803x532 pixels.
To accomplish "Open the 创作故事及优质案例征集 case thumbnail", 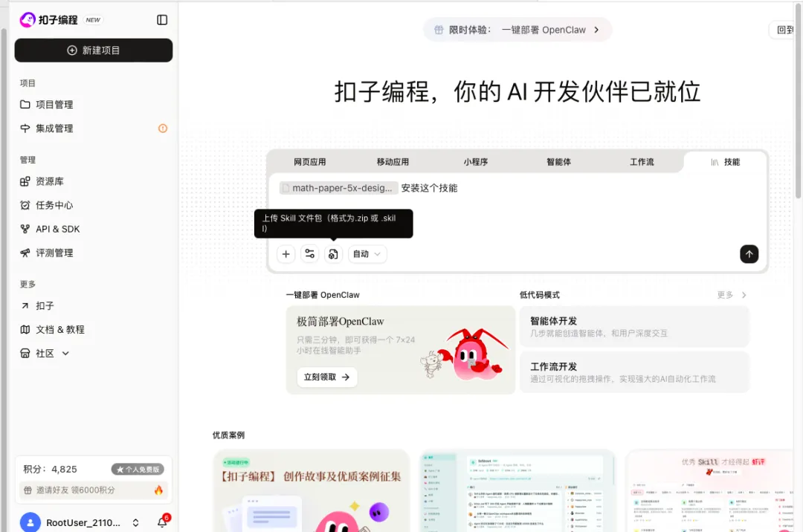I will coord(312,491).
